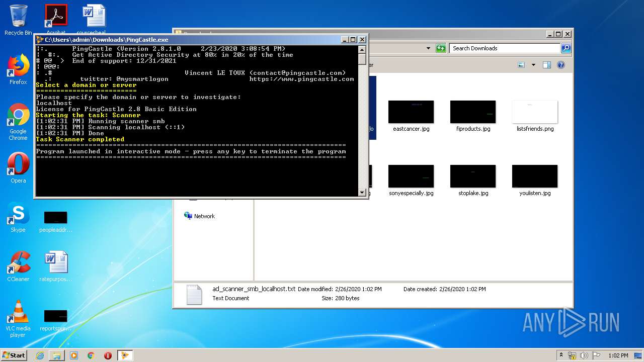Screen dimensions: 644x362
Task: Open the Explorer address bar history dropdown
Action: tap(428, 48)
